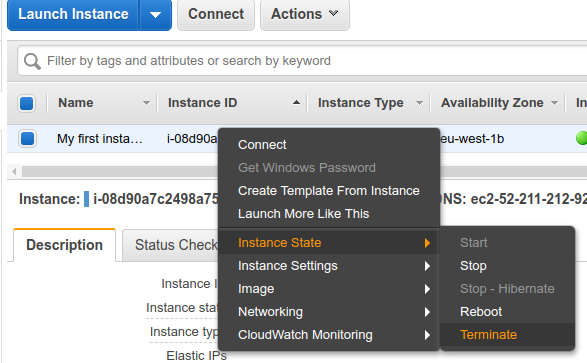Open the Instance Type column dropdown arrow
The width and height of the screenshot is (587, 363).
(x=419, y=103)
